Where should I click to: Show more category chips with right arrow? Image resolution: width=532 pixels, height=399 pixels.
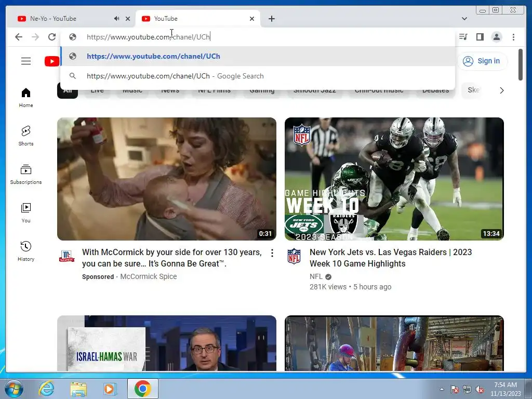click(x=501, y=90)
